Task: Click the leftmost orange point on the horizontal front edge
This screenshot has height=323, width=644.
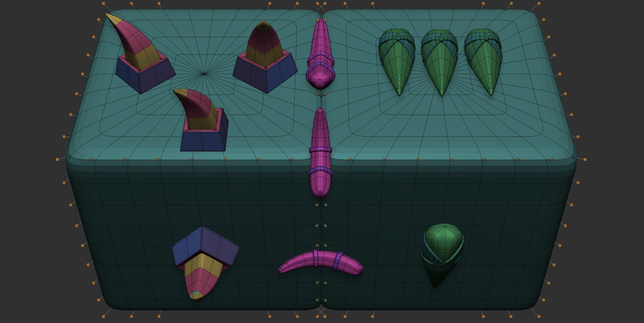Action: click(58, 159)
